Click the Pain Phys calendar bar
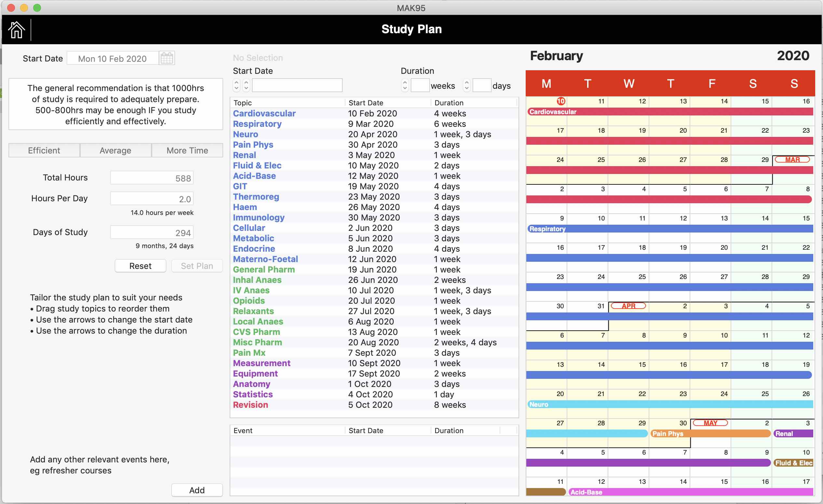 pyautogui.click(x=710, y=433)
